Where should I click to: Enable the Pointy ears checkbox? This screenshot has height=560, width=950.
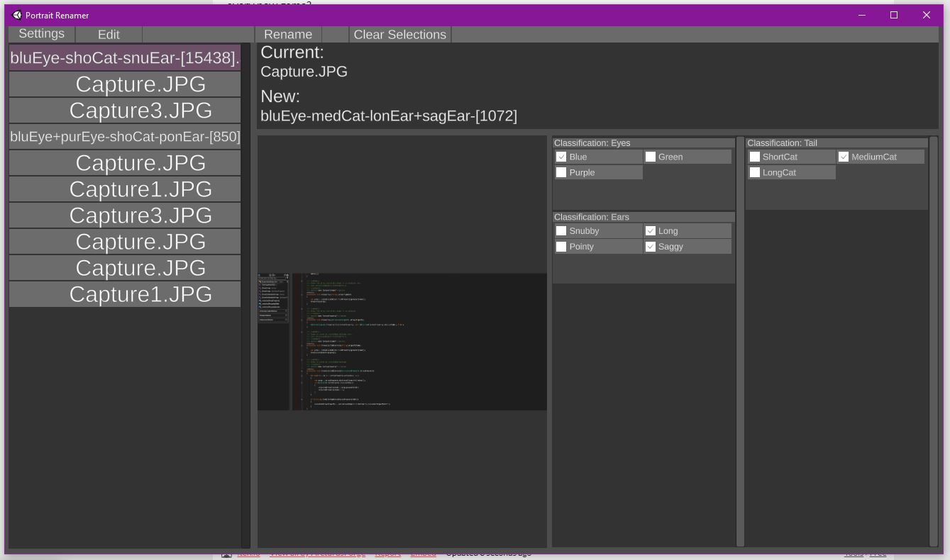(x=561, y=246)
